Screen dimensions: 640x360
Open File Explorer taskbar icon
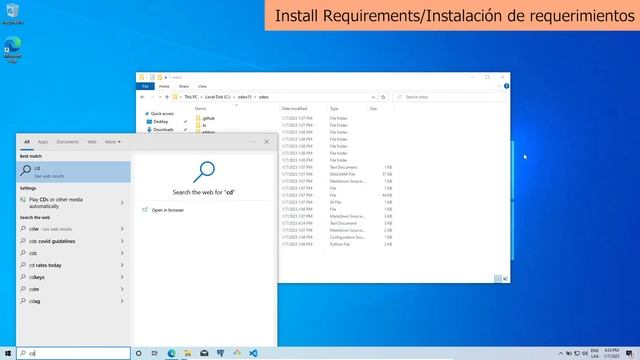pos(188,353)
